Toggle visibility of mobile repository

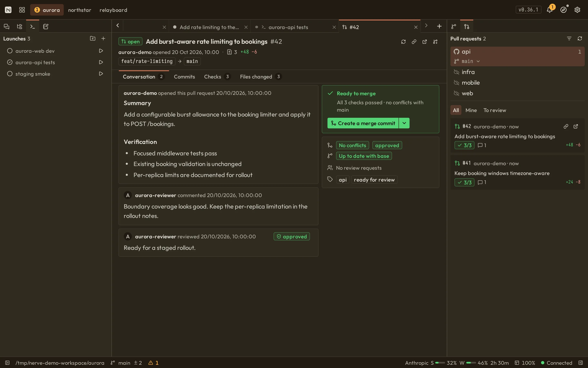457,83
